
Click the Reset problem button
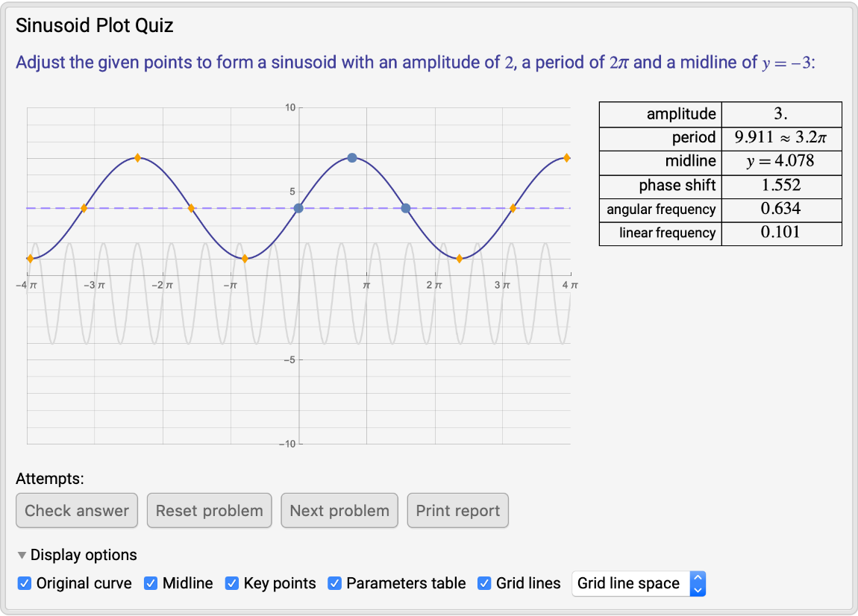pyautogui.click(x=209, y=511)
